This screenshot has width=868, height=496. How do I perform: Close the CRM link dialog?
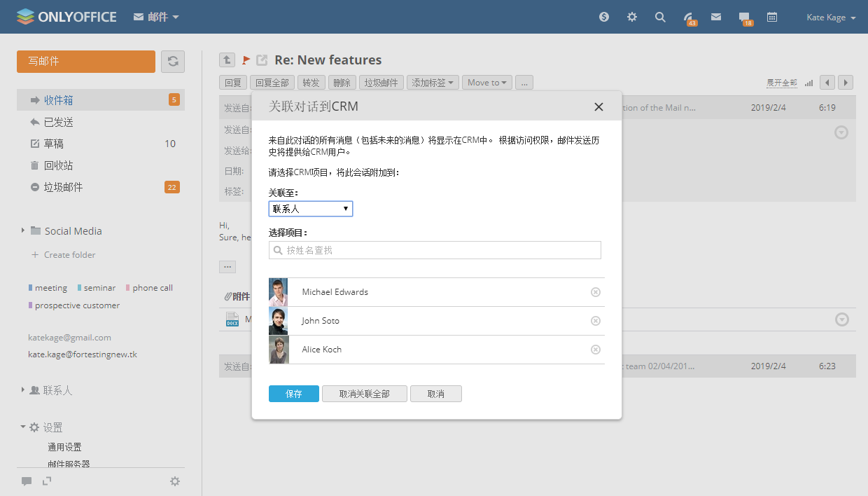pyautogui.click(x=598, y=106)
